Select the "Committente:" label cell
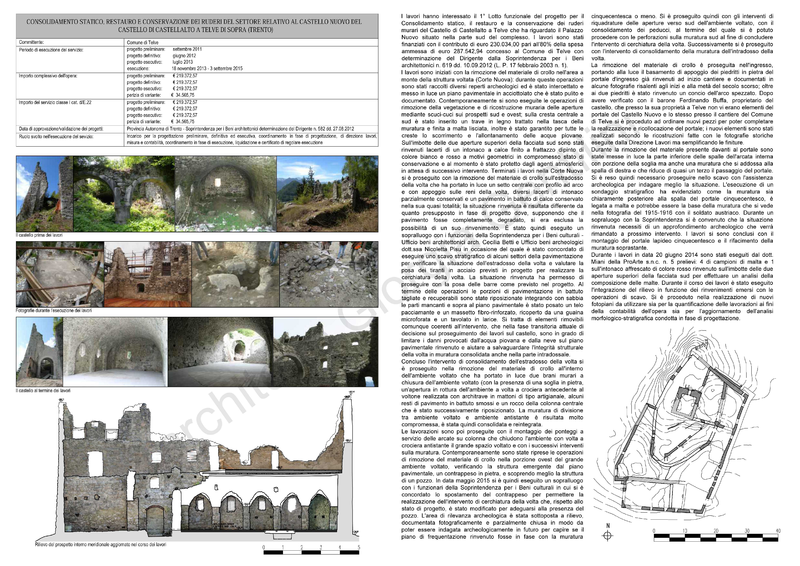Viewport: 800px width, 566px height. pos(70,42)
